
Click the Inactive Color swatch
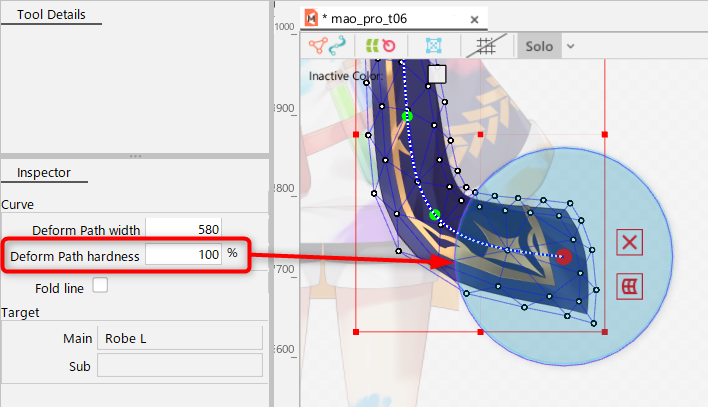tap(436, 74)
